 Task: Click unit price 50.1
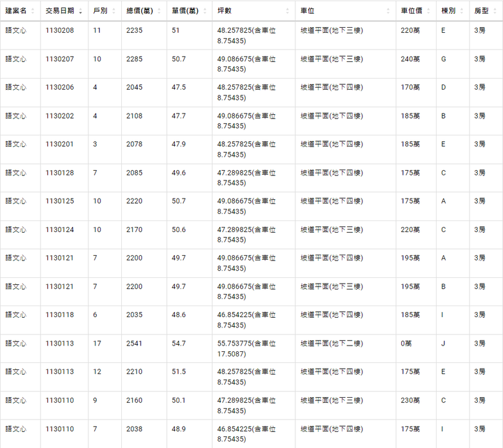click(179, 400)
